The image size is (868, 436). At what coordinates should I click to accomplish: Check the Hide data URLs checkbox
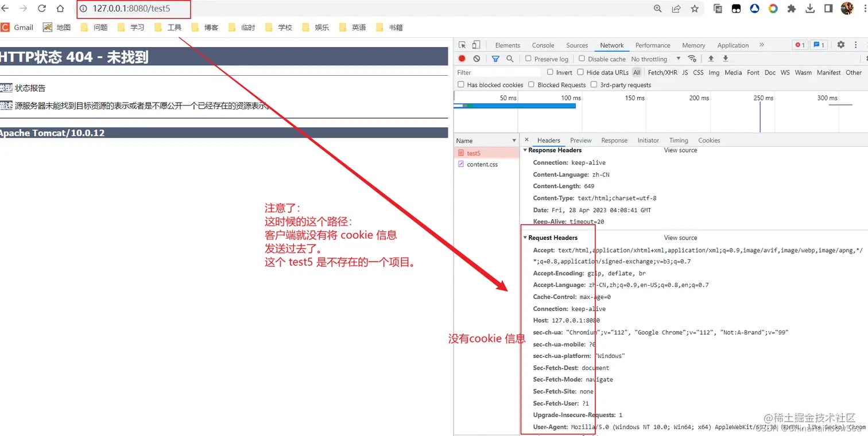(580, 72)
